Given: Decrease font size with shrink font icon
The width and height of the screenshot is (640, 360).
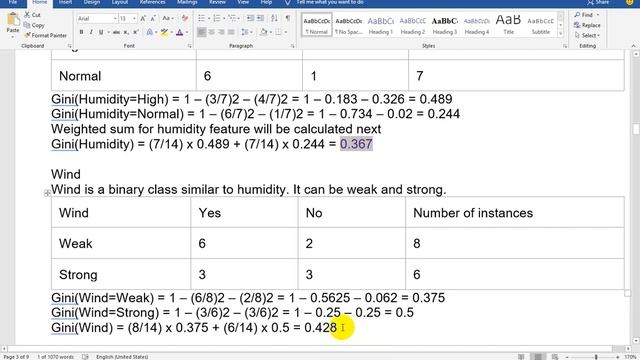Looking at the screenshot, I should tap(153, 18).
